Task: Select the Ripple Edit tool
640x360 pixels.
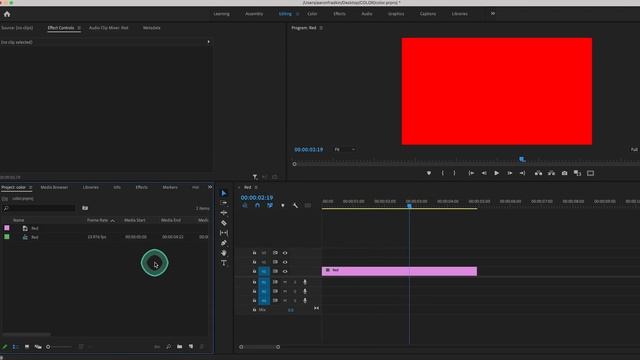Action: coord(224,213)
